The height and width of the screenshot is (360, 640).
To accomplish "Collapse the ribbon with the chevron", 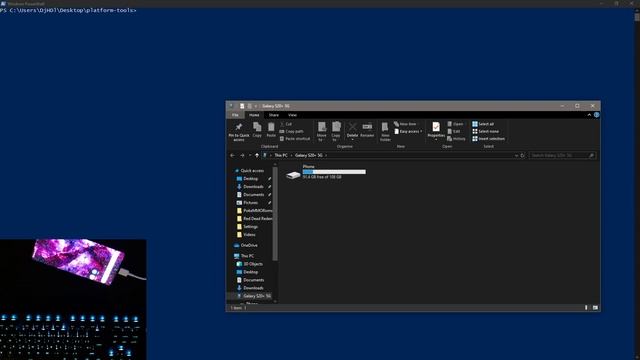I will point(589,115).
